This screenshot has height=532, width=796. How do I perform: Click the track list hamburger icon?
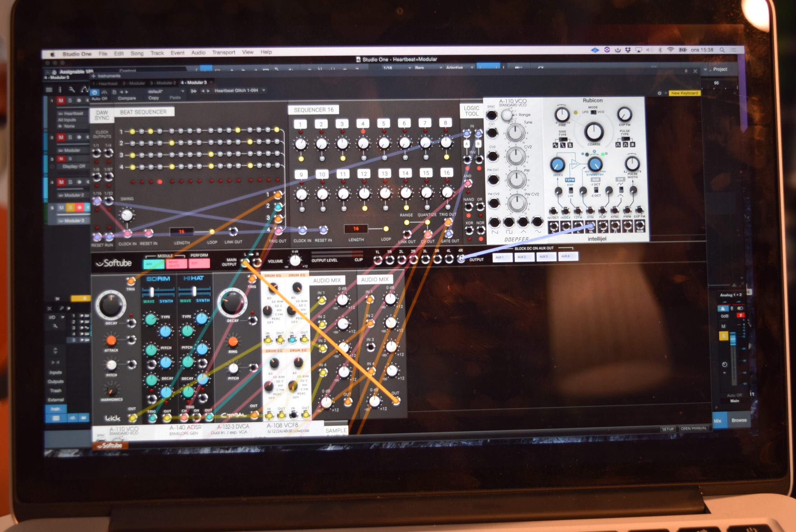(x=49, y=90)
